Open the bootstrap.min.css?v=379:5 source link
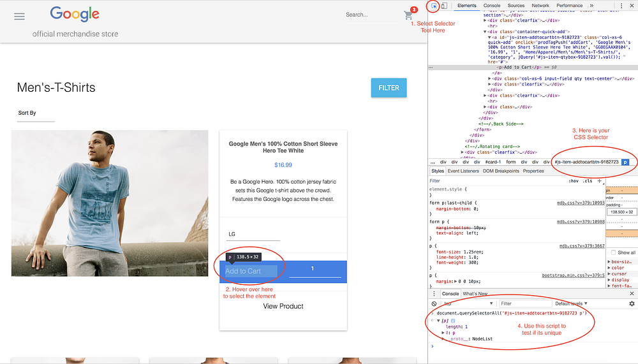The height and width of the screenshot is (364, 638). (x=574, y=276)
